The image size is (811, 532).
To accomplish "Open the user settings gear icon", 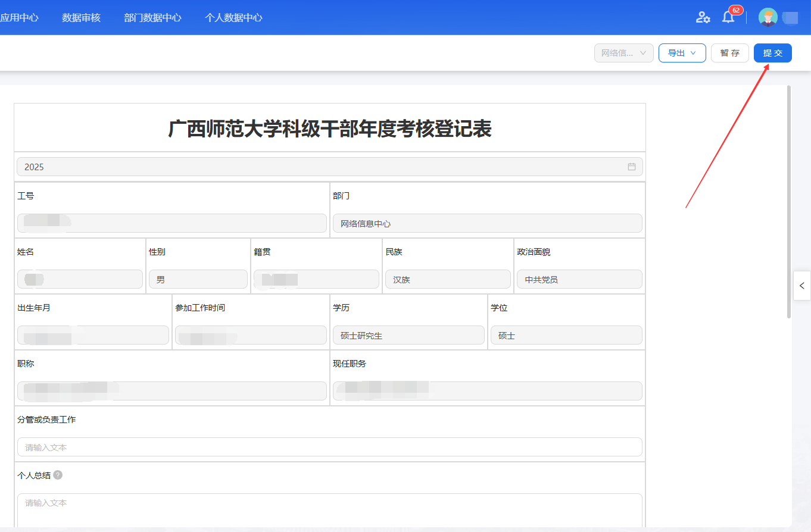I will [x=703, y=17].
